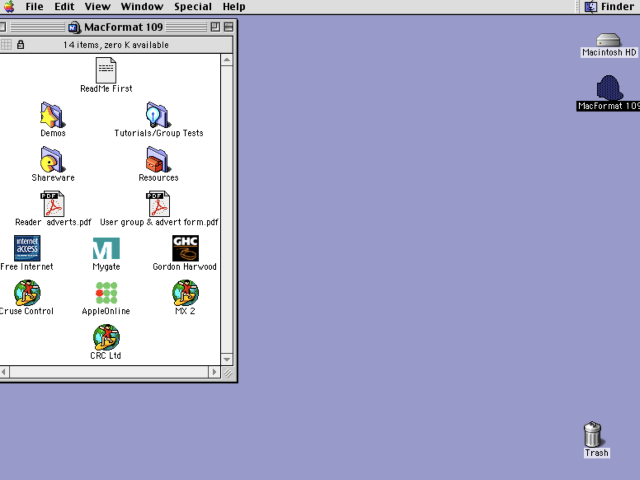Open the File menu
Image resolution: width=640 pixels, height=480 pixels.
tap(34, 7)
